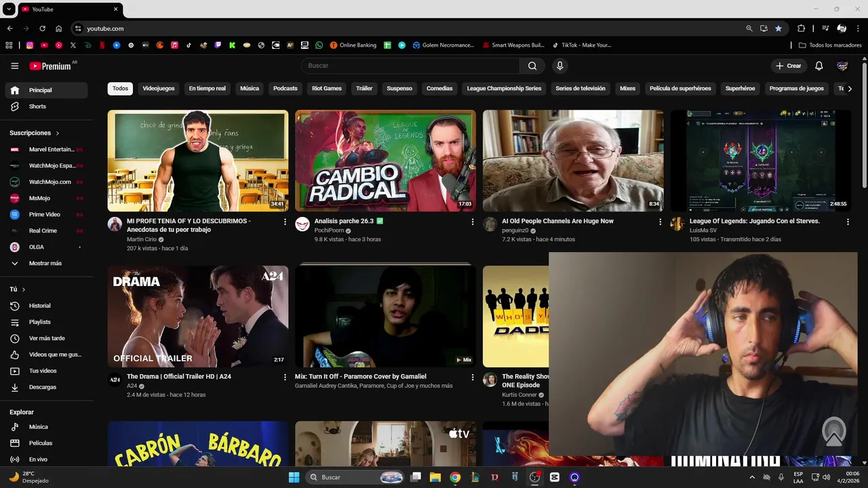Activate voice search microphone
This screenshot has width=868, height=488.
[559, 66]
